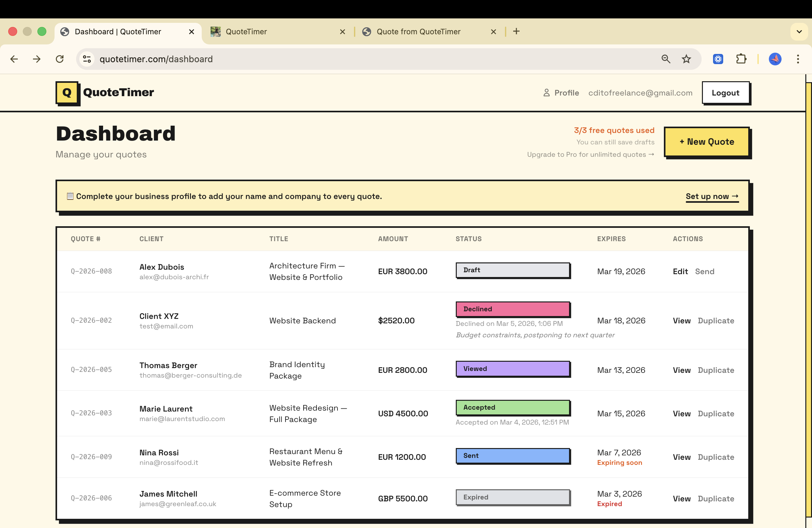The height and width of the screenshot is (528, 812).
Task: Bookmark this page with the star icon
Action: tap(686, 59)
